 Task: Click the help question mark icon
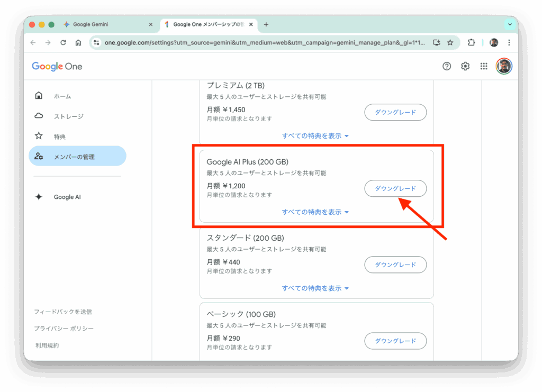pyautogui.click(x=447, y=66)
